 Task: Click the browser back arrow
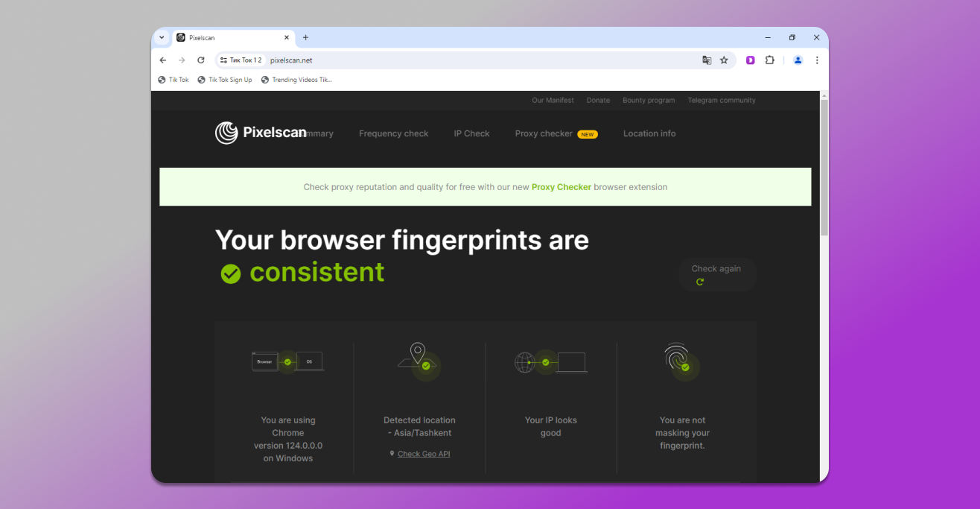163,60
